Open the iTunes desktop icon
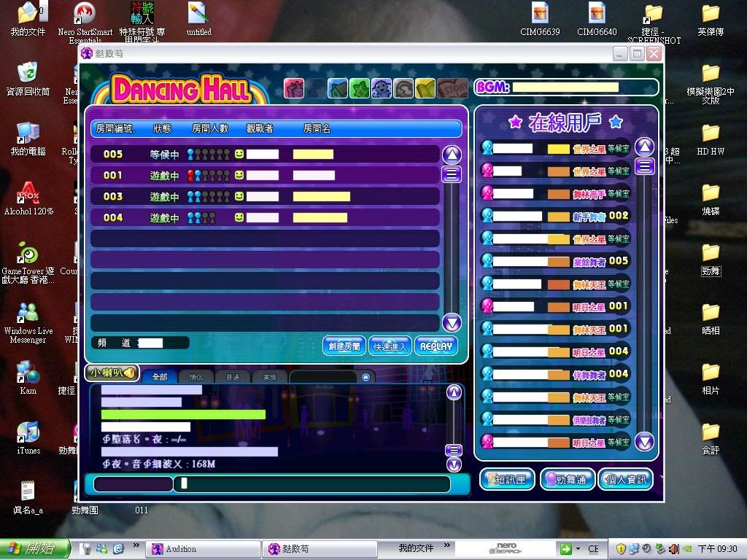The image size is (747, 560). point(28,438)
